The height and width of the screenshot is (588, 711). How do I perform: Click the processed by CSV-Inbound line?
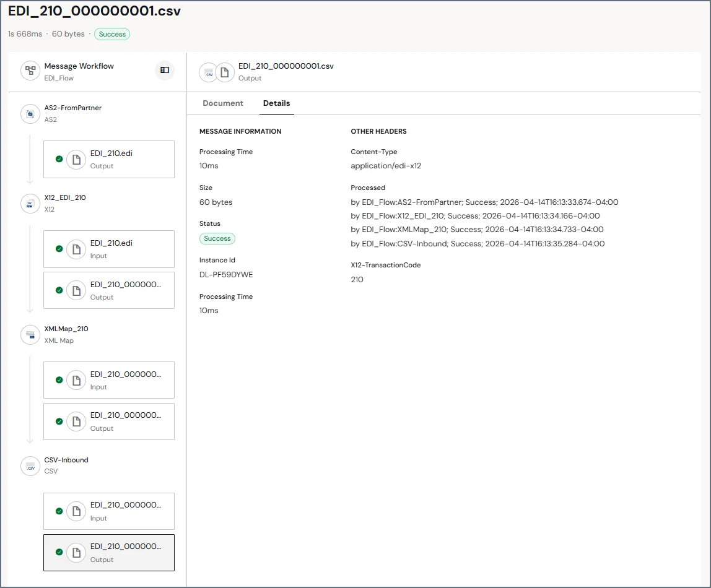tap(478, 244)
